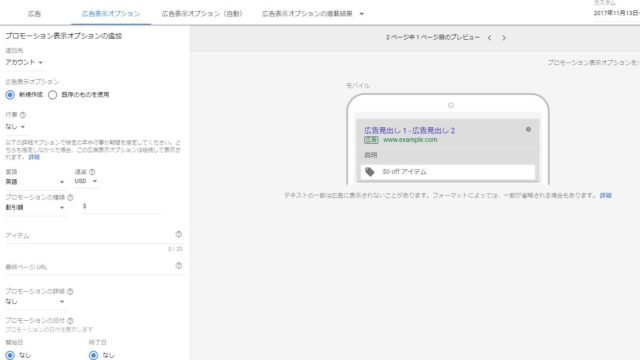Click help icon beside プロモーションの日付
This screenshot has width=640, height=360.
70,320
